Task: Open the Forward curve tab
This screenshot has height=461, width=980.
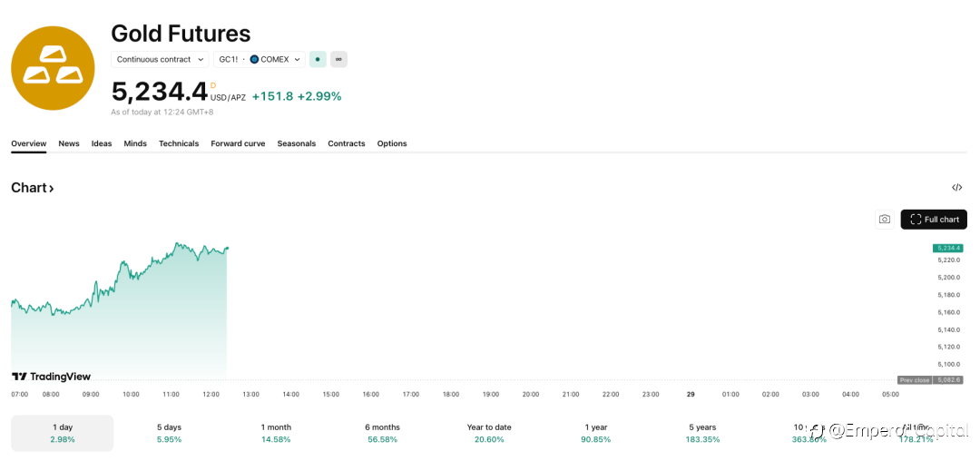Action: (x=238, y=143)
